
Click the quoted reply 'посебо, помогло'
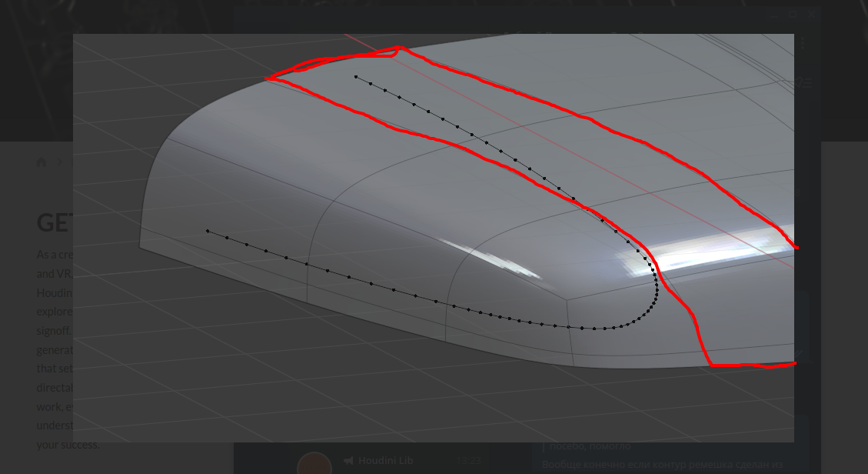590,446
